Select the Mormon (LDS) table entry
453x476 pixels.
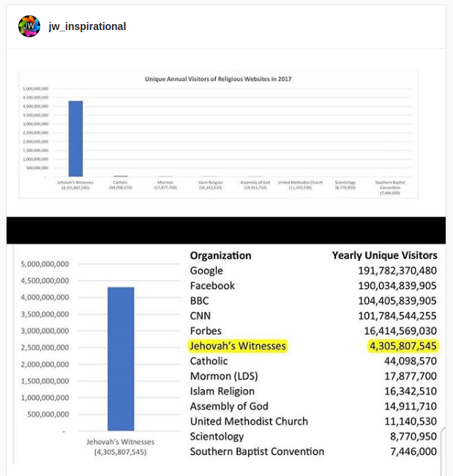click(224, 377)
